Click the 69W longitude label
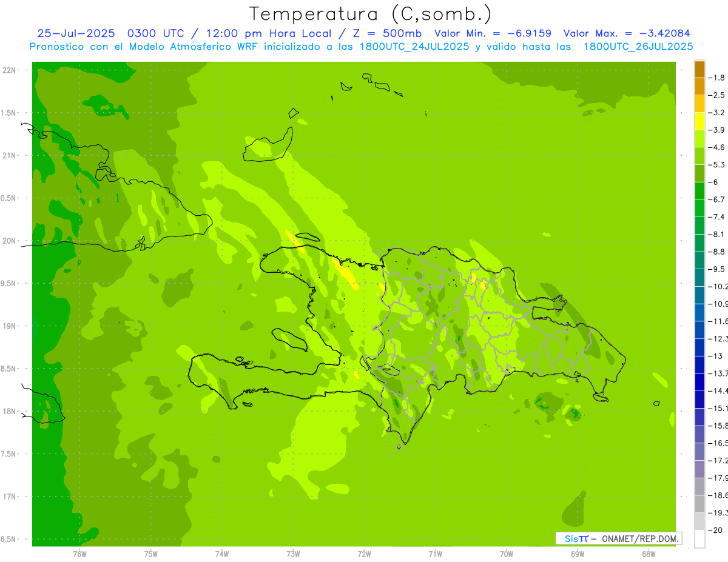Viewport: 728px width, 562px height. point(578,554)
